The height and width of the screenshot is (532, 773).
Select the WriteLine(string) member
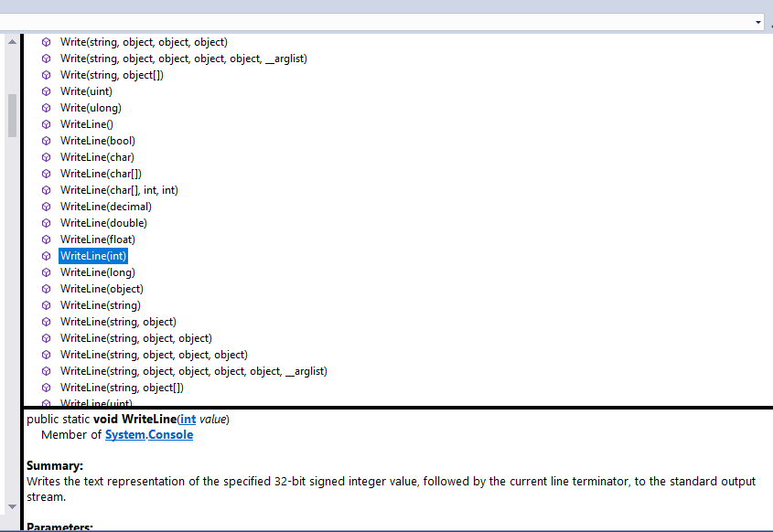point(101,305)
